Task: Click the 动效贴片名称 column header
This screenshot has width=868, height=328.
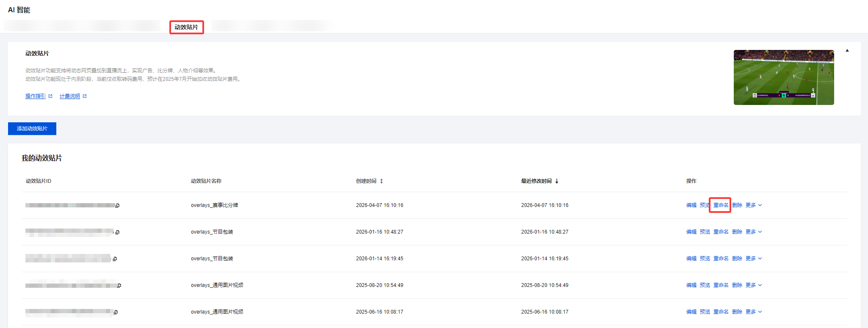Action: (206, 181)
